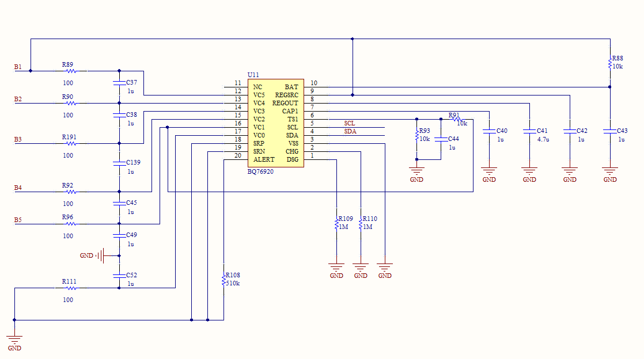
Task: Select resistor R111 symbol
Action: pos(71,288)
